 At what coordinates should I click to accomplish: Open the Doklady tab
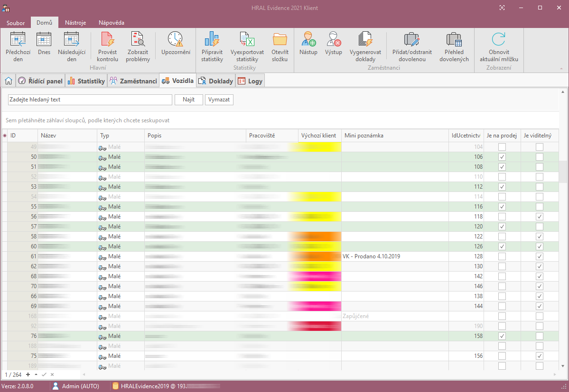click(x=216, y=81)
